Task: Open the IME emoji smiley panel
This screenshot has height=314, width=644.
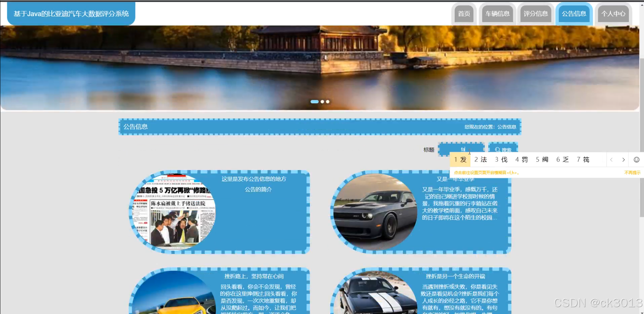Action: [x=636, y=160]
